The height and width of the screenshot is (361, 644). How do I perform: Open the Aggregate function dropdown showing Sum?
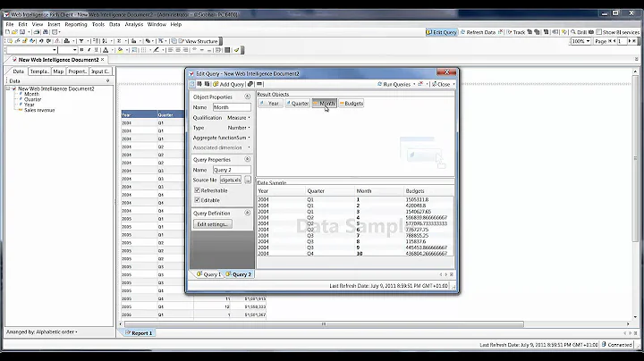tap(242, 138)
